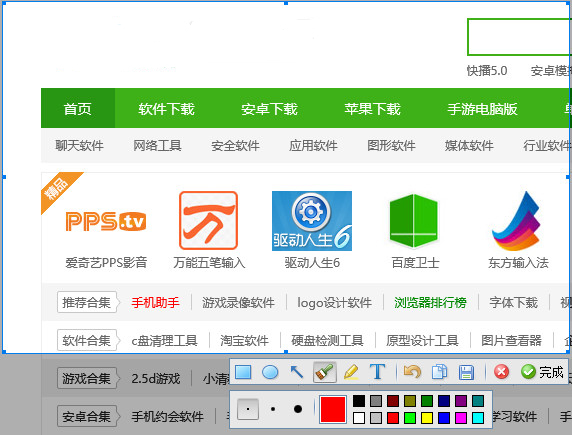The width and height of the screenshot is (572, 435).
Task: Open the 硬盘检测工具 link
Action: (327, 340)
